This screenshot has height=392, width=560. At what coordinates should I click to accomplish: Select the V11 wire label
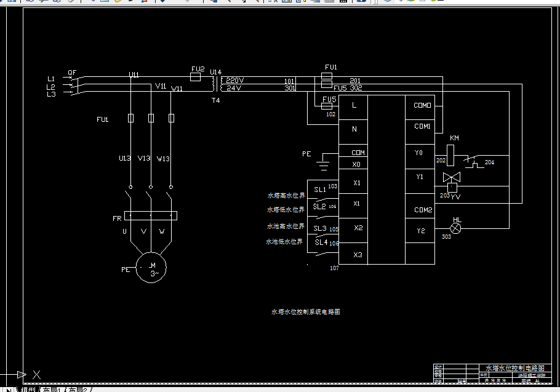161,86
